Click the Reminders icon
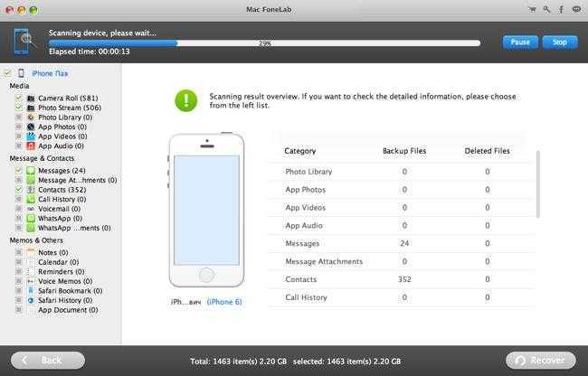 pyautogui.click(x=31, y=271)
